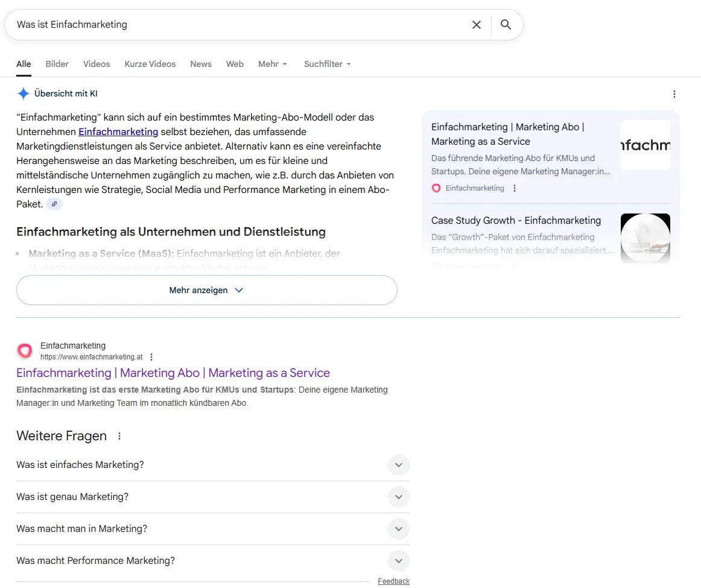Click the Case Study Growth thumbnail image
Viewport: 701px width, 588px height.
pos(645,238)
